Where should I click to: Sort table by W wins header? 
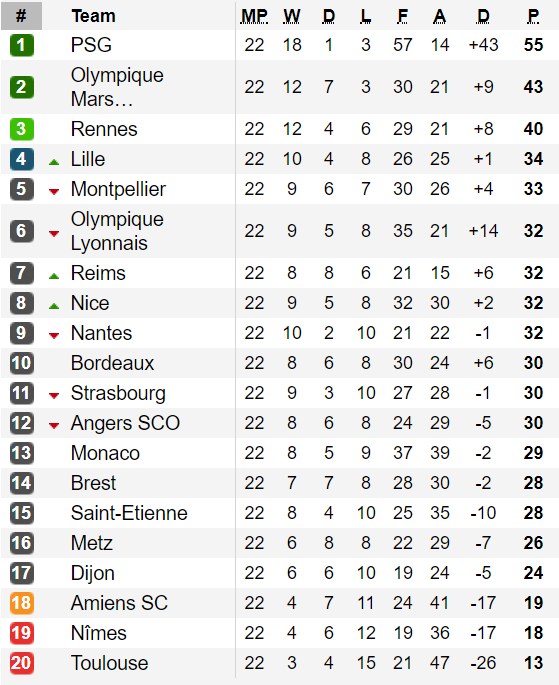click(x=292, y=16)
